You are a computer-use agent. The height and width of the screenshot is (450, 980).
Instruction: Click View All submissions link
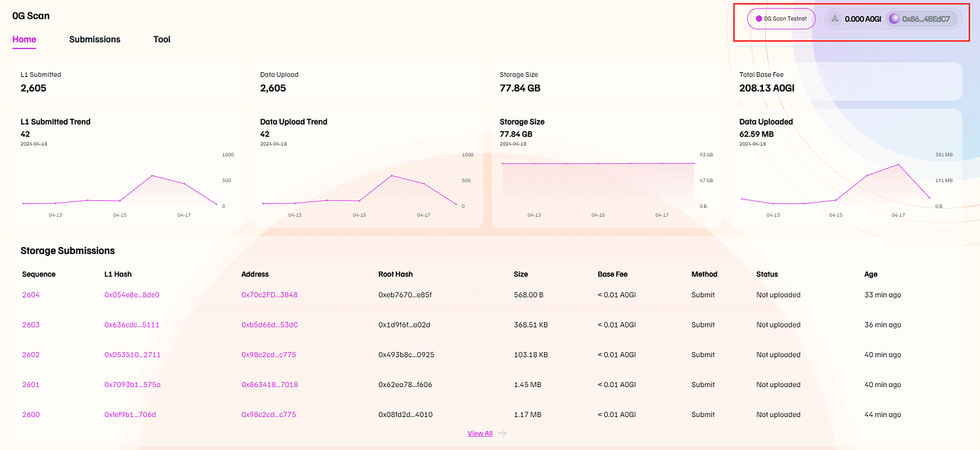[480, 433]
